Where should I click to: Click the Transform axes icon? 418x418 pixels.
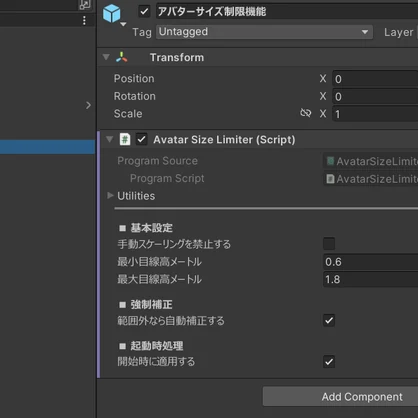click(122, 57)
